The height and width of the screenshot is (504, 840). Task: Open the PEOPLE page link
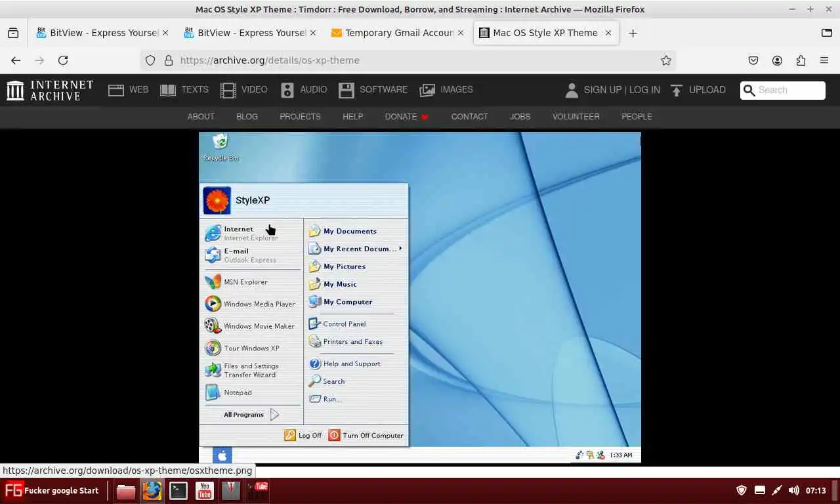637,117
